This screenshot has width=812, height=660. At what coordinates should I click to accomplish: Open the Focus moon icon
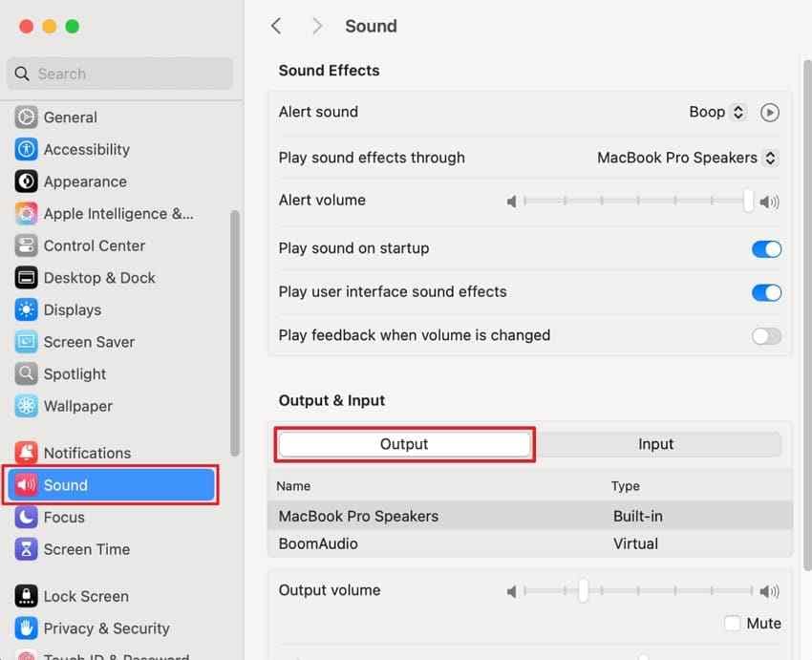tap(26, 517)
